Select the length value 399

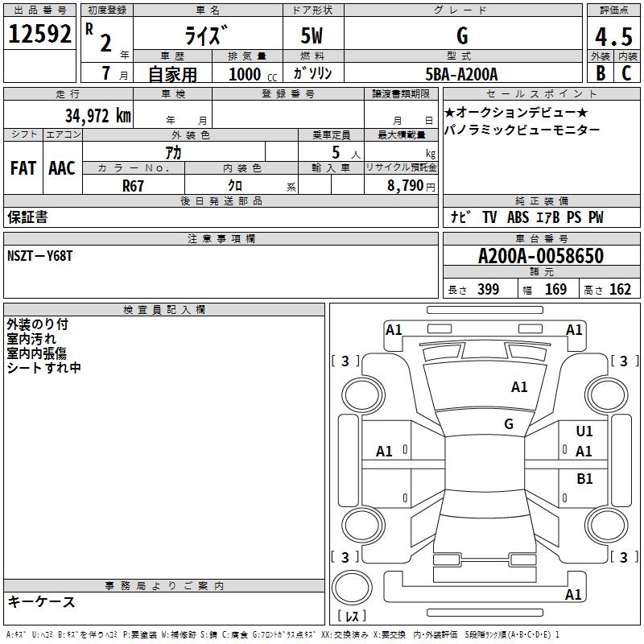pos(489,289)
